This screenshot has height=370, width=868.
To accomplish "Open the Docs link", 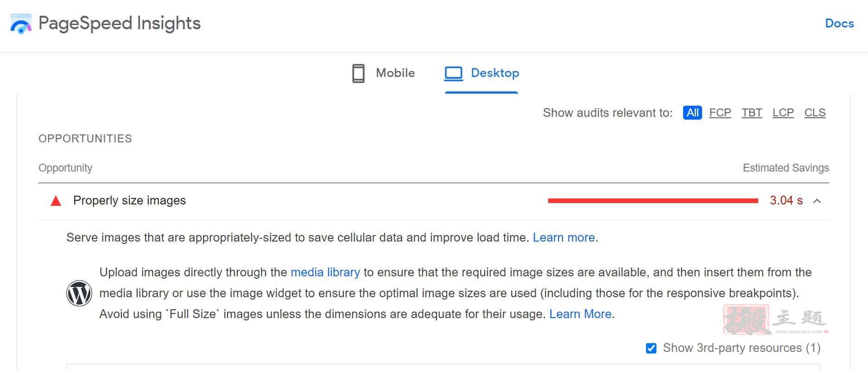I will click(x=839, y=23).
